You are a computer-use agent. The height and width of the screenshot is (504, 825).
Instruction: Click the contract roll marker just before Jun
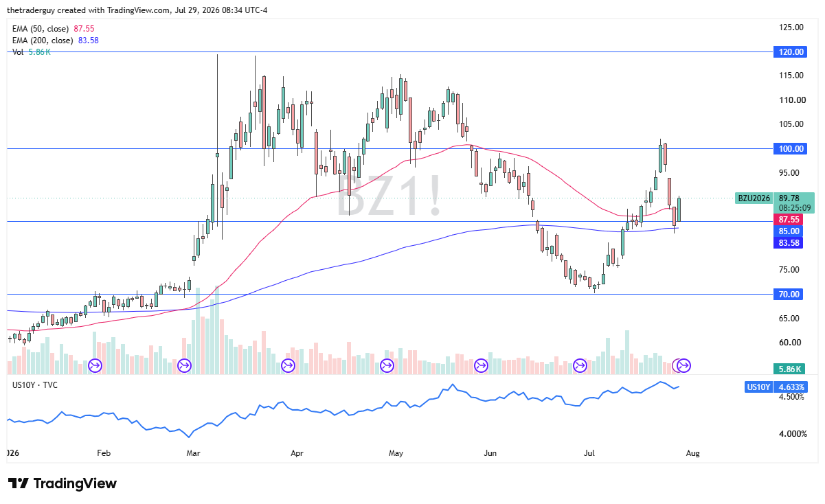(481, 366)
